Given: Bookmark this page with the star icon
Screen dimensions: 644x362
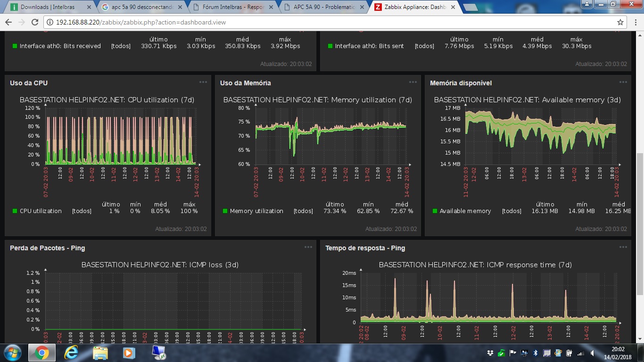Looking at the screenshot, I should pos(620,22).
